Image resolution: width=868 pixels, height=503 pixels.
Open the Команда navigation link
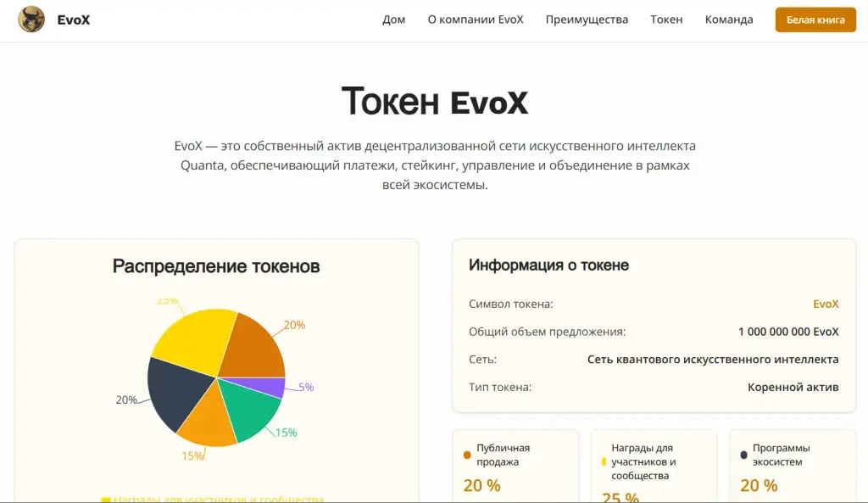click(x=729, y=20)
